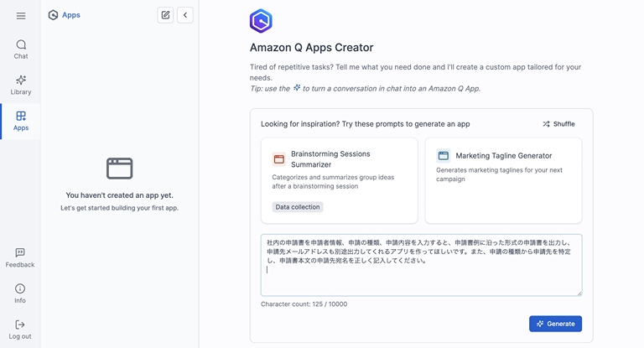Open the Feedback option

pyautogui.click(x=20, y=258)
